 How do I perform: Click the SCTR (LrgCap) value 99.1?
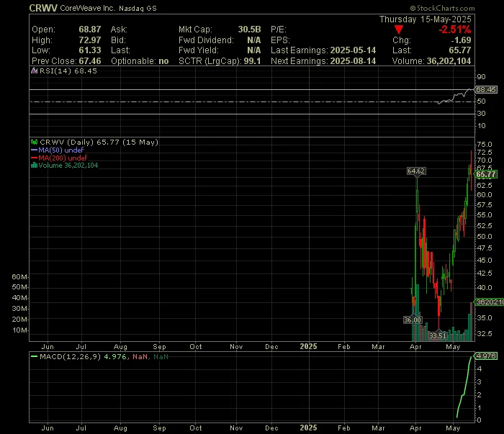(x=252, y=61)
